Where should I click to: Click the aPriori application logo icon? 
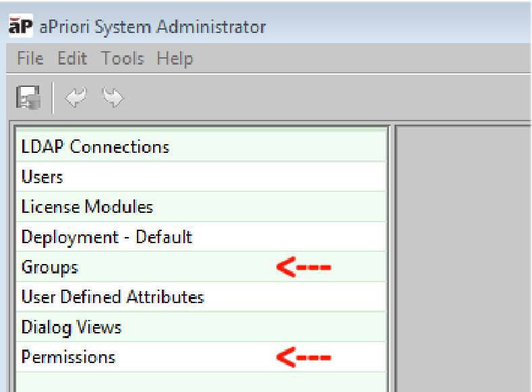tap(20, 26)
